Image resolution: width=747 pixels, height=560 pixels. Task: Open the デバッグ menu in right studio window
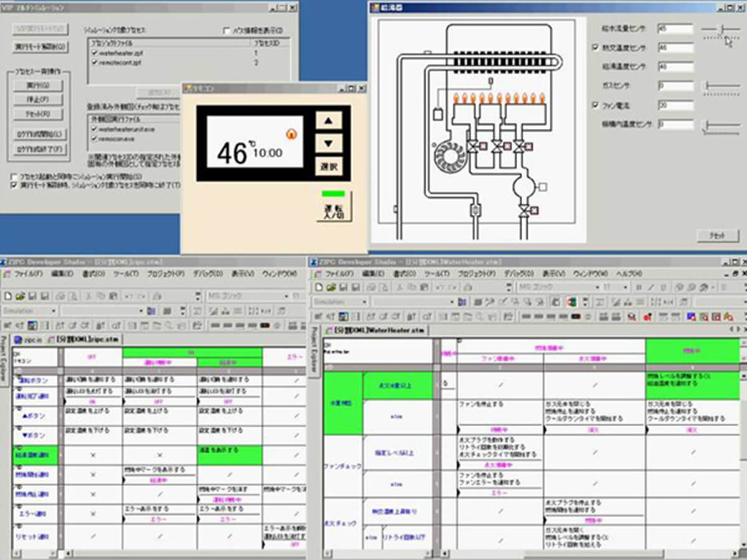(x=518, y=274)
